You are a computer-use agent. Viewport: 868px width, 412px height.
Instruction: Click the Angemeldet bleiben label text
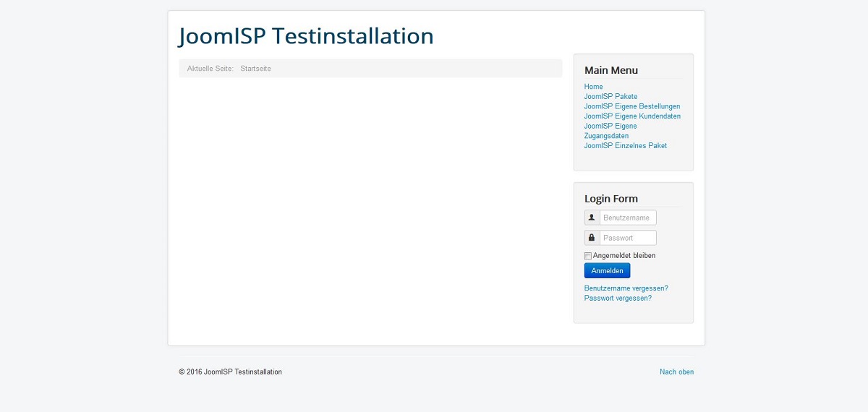[x=624, y=256]
